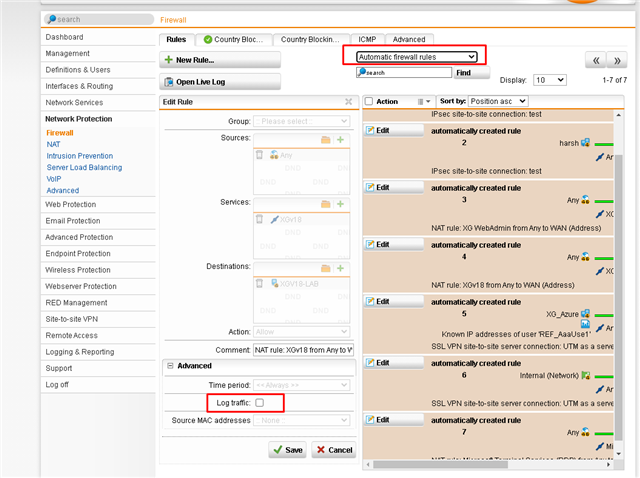Open folder icon next to Destinations
This screenshot has height=478, width=640.
tap(325, 268)
